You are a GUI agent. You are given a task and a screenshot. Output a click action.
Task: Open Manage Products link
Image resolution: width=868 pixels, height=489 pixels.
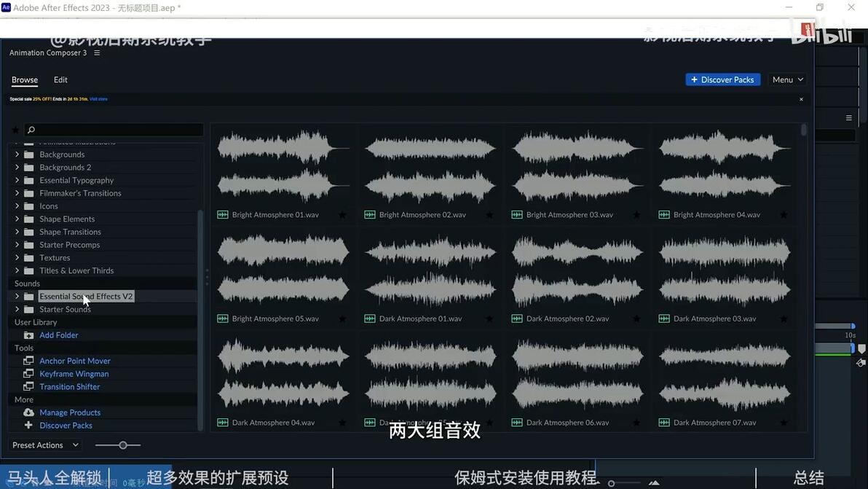click(71, 412)
